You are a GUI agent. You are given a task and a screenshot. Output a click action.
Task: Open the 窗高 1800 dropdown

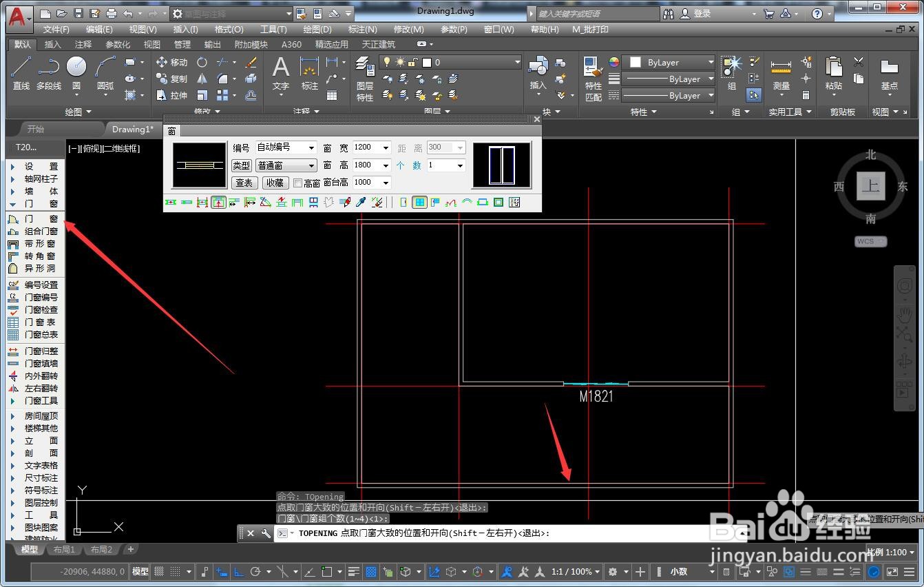386,165
